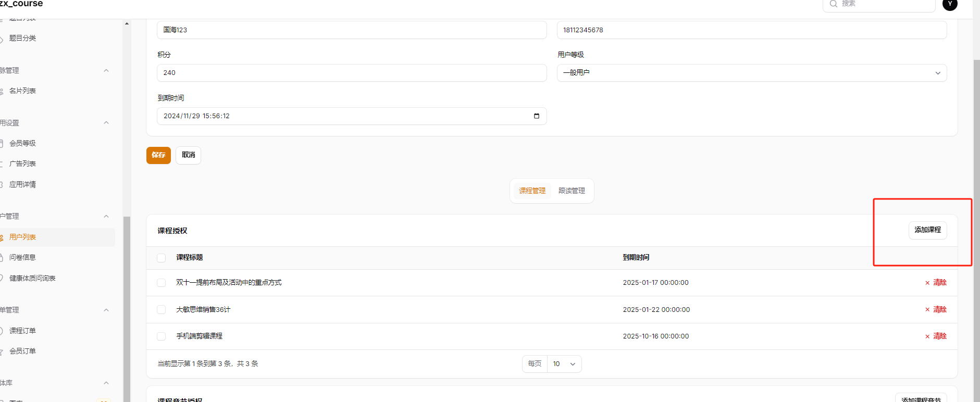Open 问卷信息 in the sidebar
Image resolution: width=980 pixels, height=402 pixels.
coord(22,258)
